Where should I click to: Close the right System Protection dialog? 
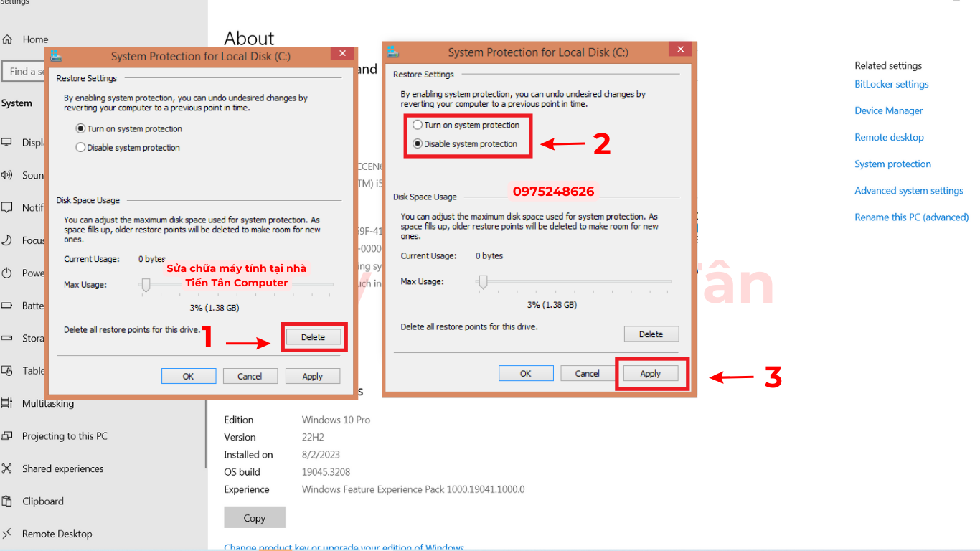tap(680, 49)
